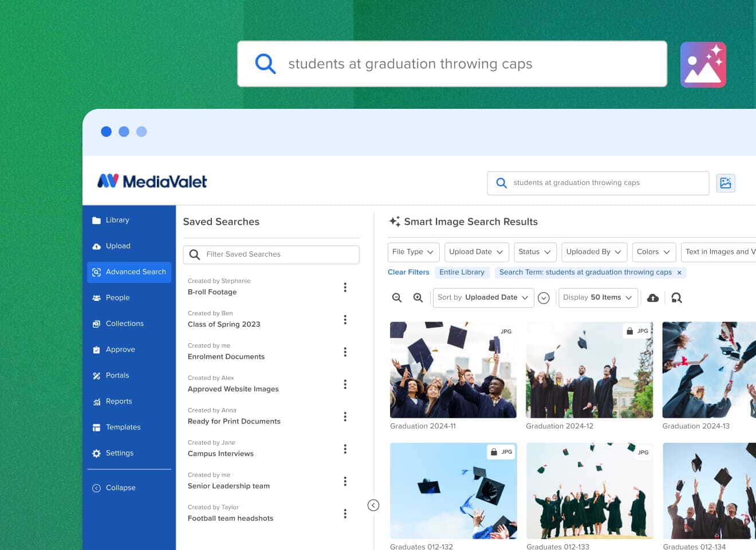This screenshot has width=756, height=550.
Task: Click the Clear Filters link
Action: [x=408, y=272]
